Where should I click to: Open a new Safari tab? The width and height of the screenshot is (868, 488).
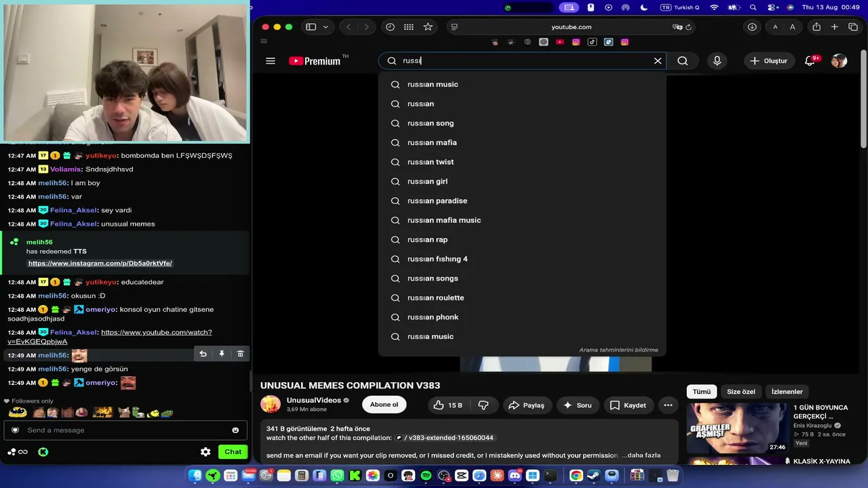(835, 27)
